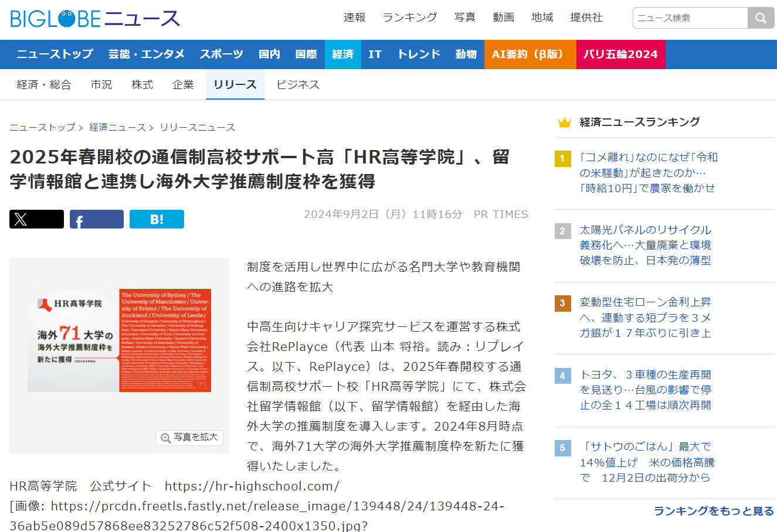Select the 経済 category
The width and height of the screenshot is (777, 532).
[x=343, y=54]
